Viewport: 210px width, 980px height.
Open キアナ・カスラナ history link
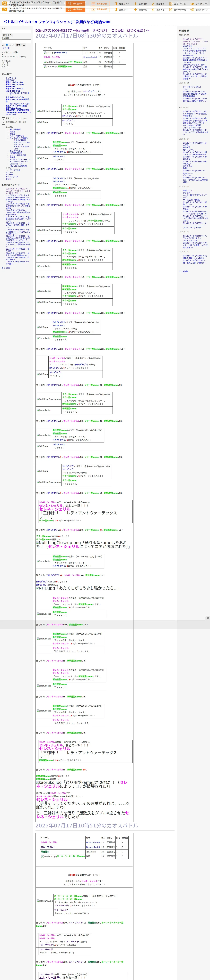(x=190, y=240)
